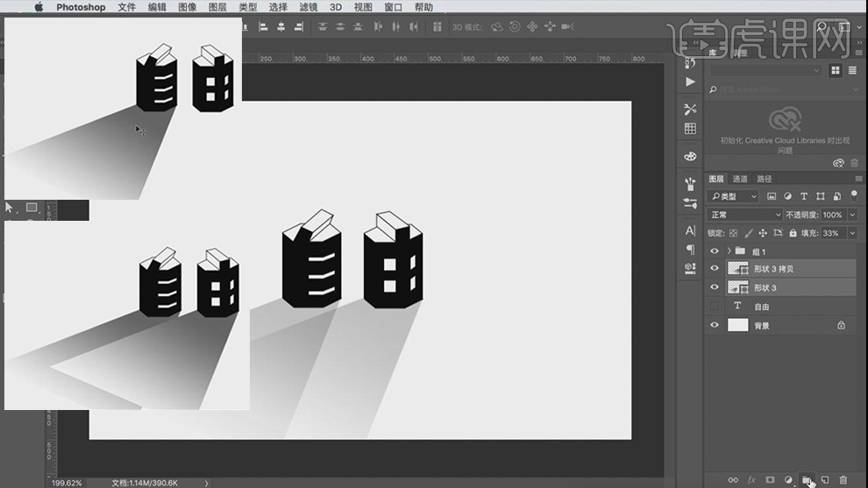868x488 pixels.
Task: Toggle lock image pixels brush icon
Action: click(749, 233)
